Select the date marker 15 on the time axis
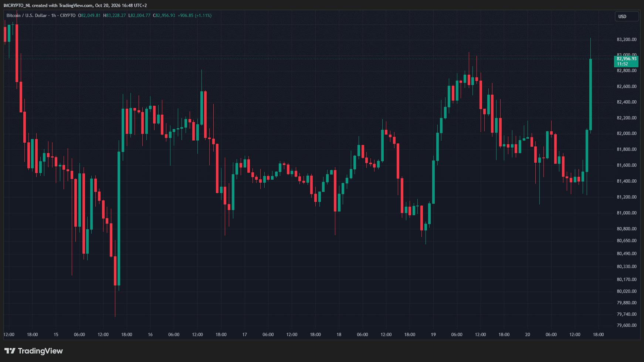Screen dimensions: 644x362 [56, 335]
